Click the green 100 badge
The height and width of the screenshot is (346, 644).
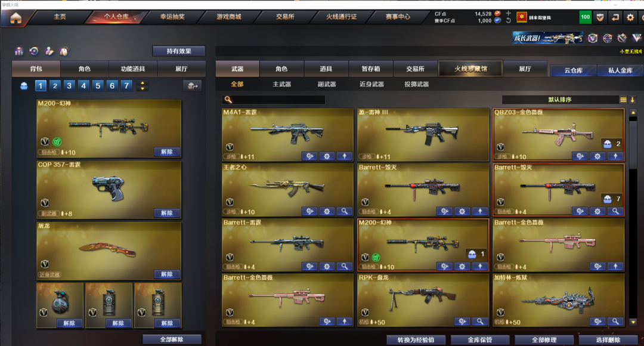click(585, 17)
